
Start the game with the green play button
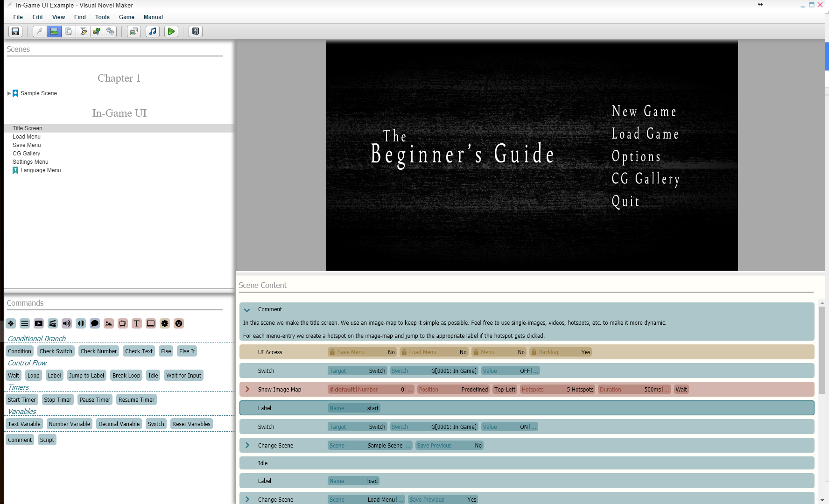(171, 31)
